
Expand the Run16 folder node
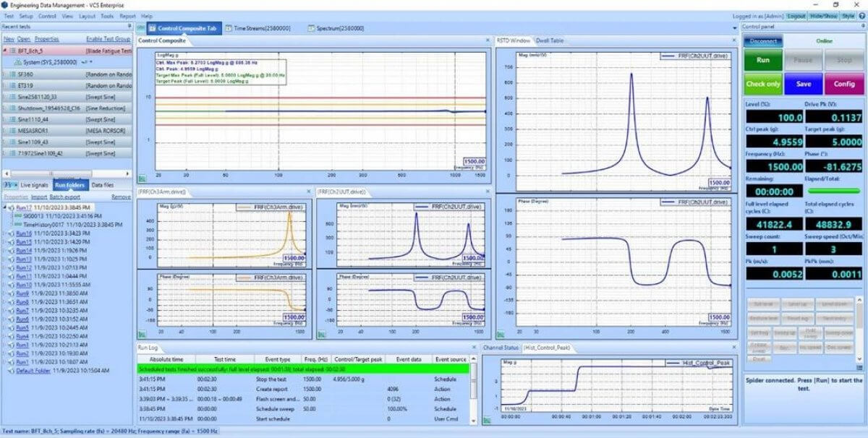5,233
